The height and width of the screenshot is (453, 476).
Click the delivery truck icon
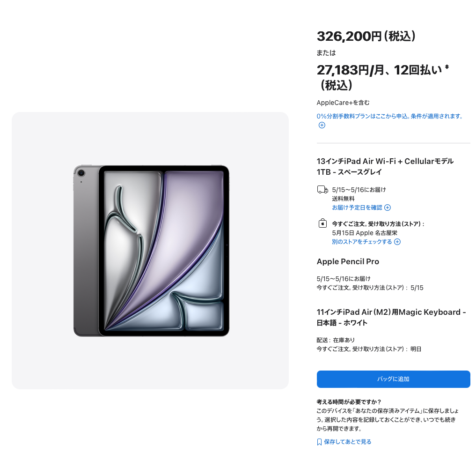click(x=322, y=190)
